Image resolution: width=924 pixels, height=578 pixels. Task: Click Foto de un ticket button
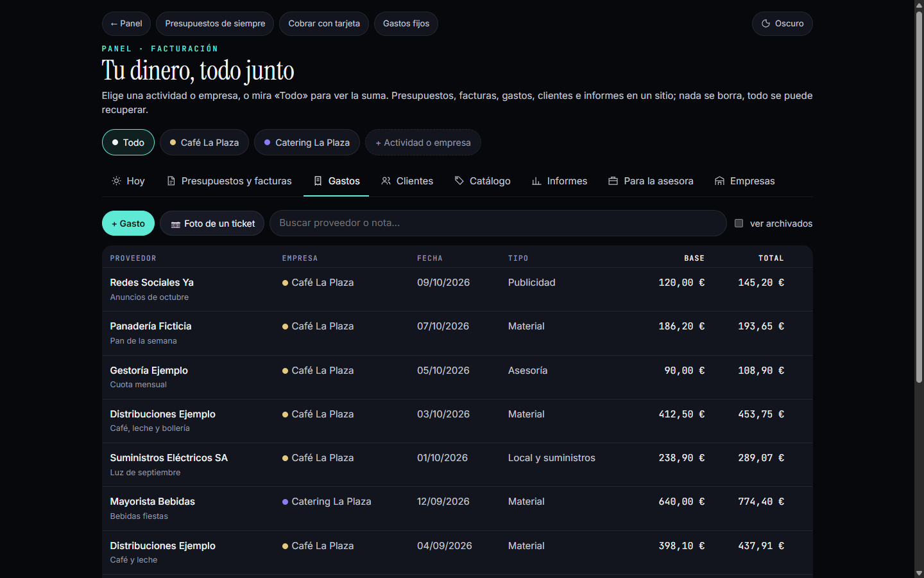[212, 223]
